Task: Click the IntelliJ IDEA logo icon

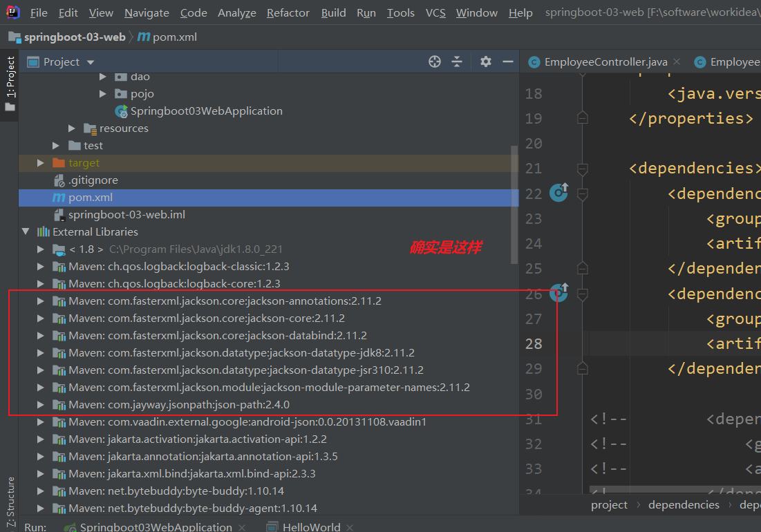Action: [x=12, y=12]
